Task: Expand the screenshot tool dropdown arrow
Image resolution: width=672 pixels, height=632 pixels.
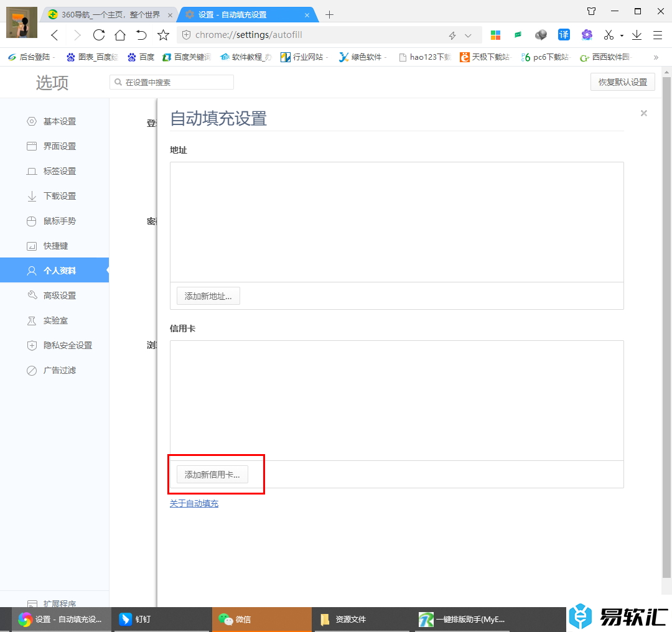Action: 622,36
